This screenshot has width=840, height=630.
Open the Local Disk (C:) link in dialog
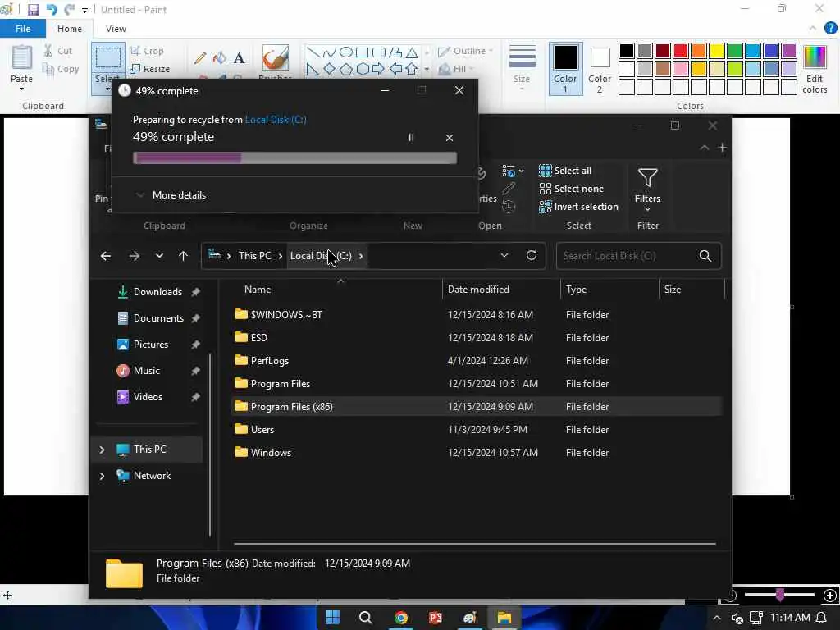pos(276,120)
